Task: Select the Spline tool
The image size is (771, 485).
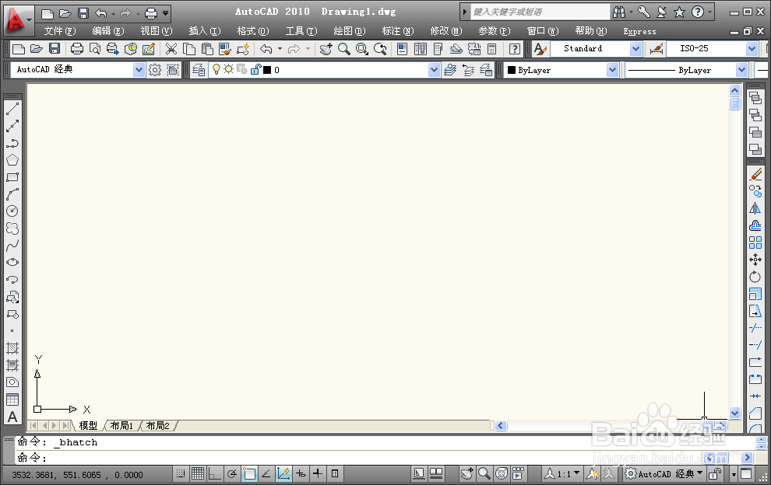Action: click(12, 245)
